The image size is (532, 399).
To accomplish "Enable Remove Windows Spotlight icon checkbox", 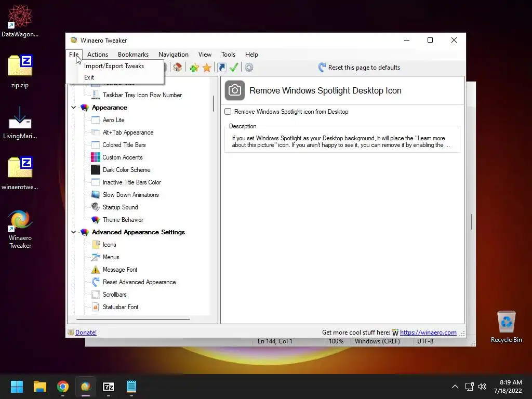I will point(228,112).
